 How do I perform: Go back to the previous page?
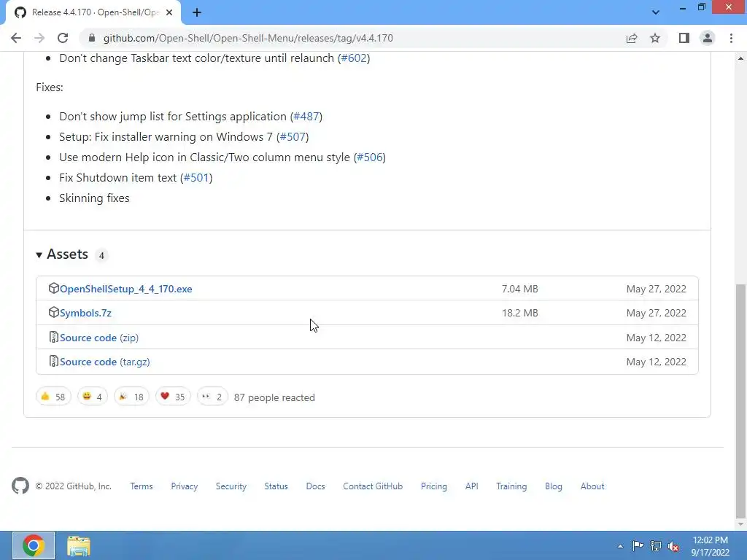point(16,38)
